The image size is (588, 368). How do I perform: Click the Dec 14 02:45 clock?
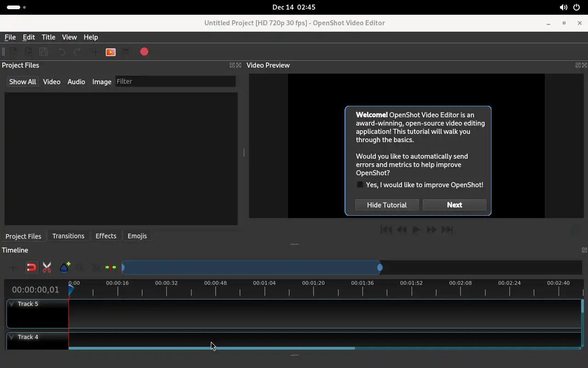[294, 7]
